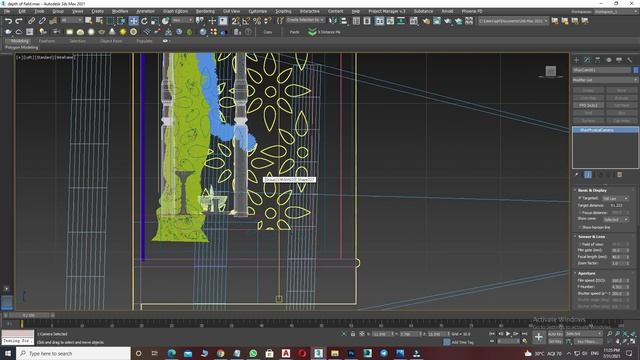The image size is (640, 360).
Task: Open the Select by Name dialog icon
Action: click(99, 21)
